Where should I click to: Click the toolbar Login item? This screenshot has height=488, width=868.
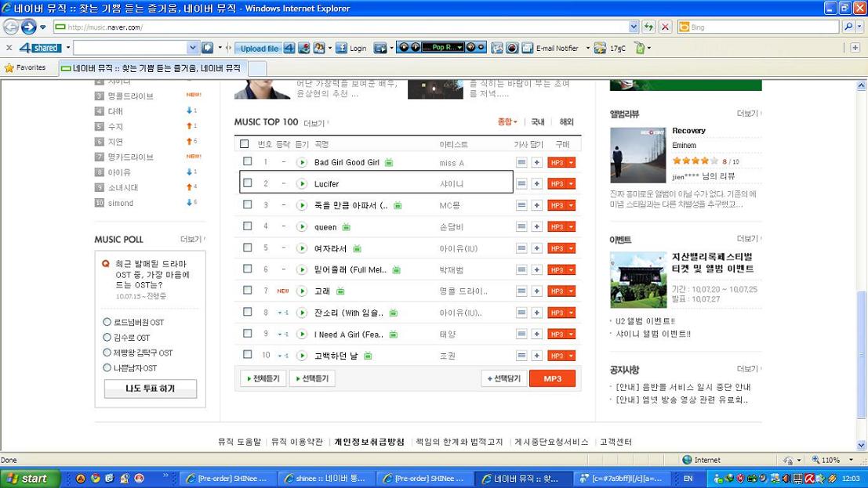pyautogui.click(x=351, y=48)
